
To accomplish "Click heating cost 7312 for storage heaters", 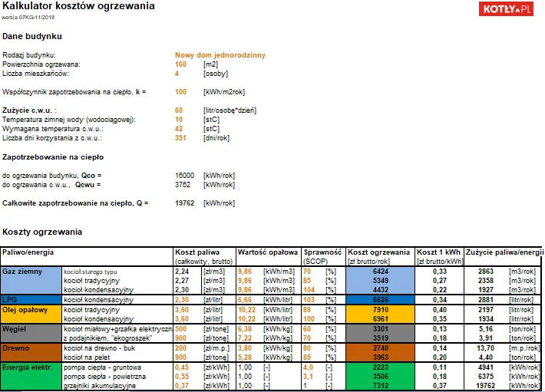I will [381, 385].
